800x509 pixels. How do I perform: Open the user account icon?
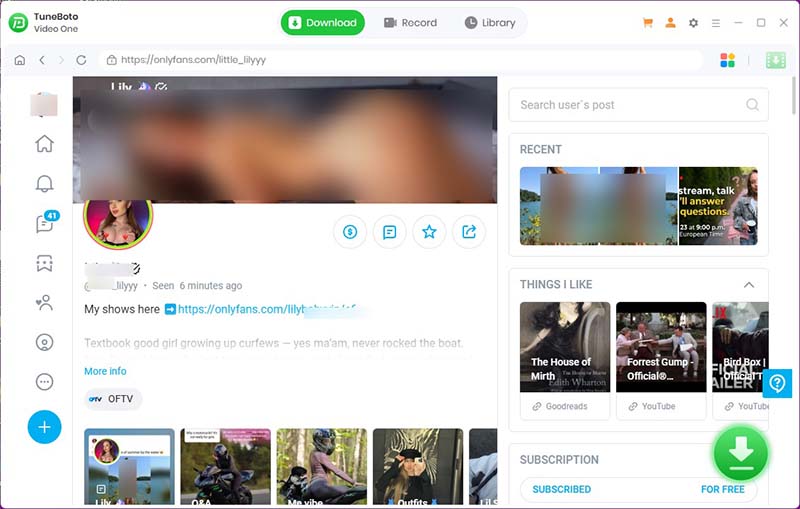(x=670, y=23)
